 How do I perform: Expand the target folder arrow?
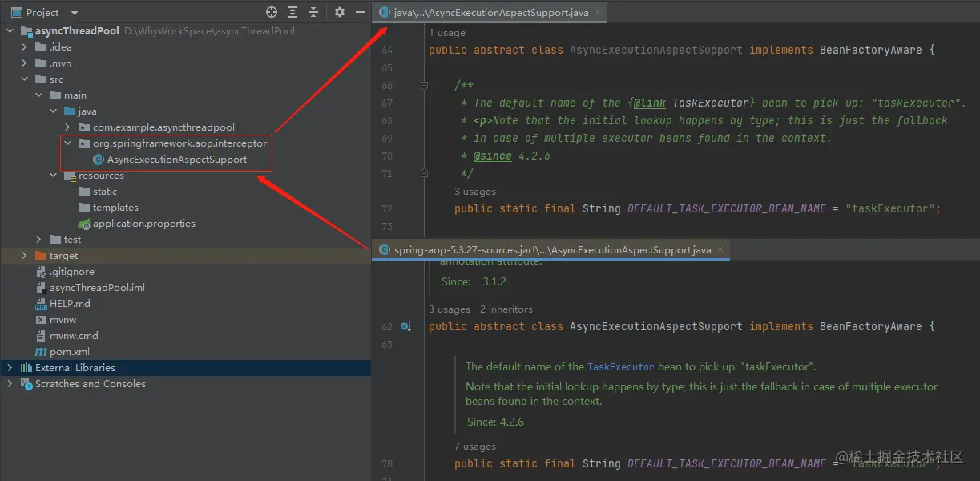point(25,256)
